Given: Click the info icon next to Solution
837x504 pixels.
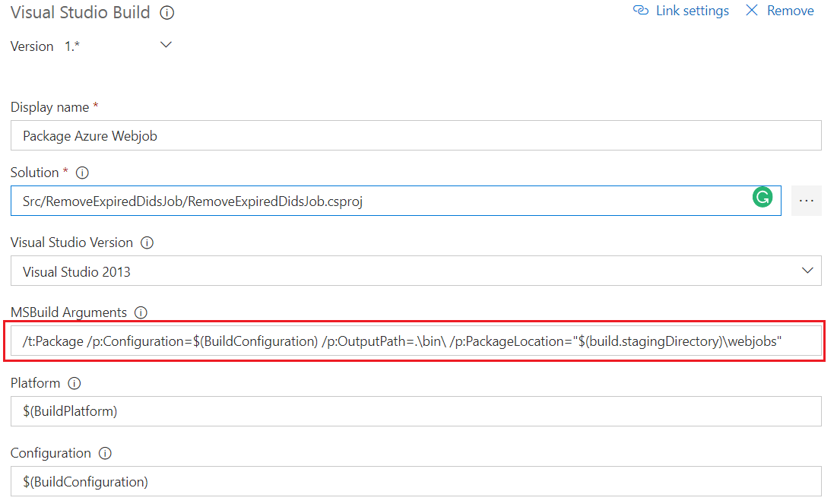Looking at the screenshot, I should click(x=82, y=173).
